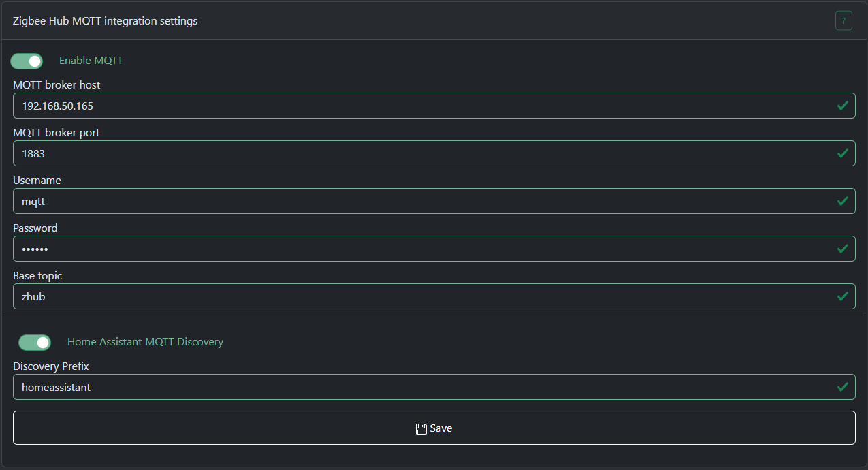Click the green checkmark in broker host field
This screenshot has width=868, height=470.
(842, 106)
